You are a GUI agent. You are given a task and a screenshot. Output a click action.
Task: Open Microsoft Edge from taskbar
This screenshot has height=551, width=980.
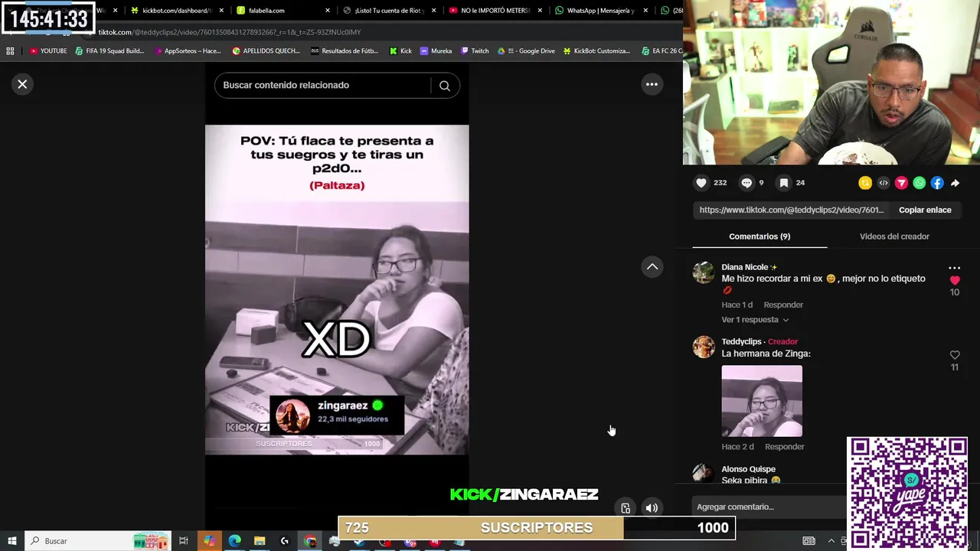[x=234, y=541]
